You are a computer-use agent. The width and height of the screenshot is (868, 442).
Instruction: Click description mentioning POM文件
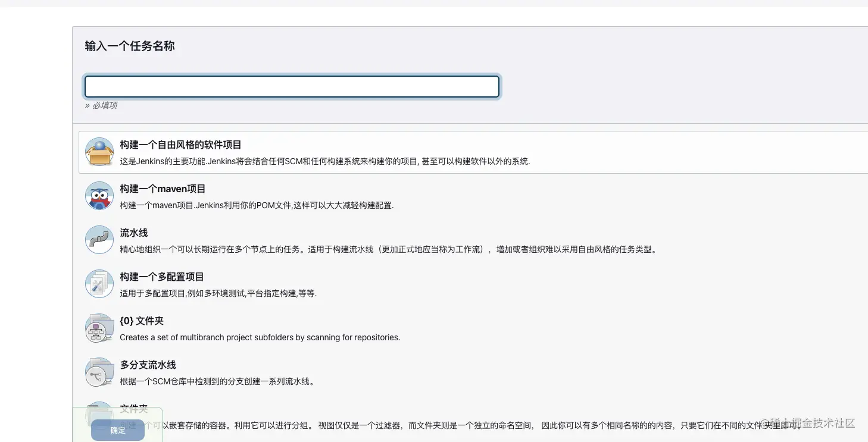[x=257, y=205]
